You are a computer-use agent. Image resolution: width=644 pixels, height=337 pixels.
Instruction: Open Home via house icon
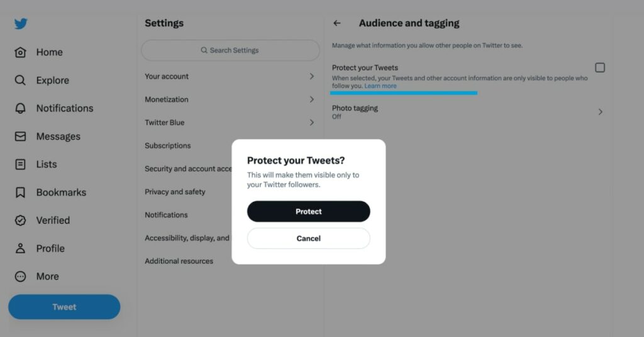pyautogui.click(x=20, y=52)
